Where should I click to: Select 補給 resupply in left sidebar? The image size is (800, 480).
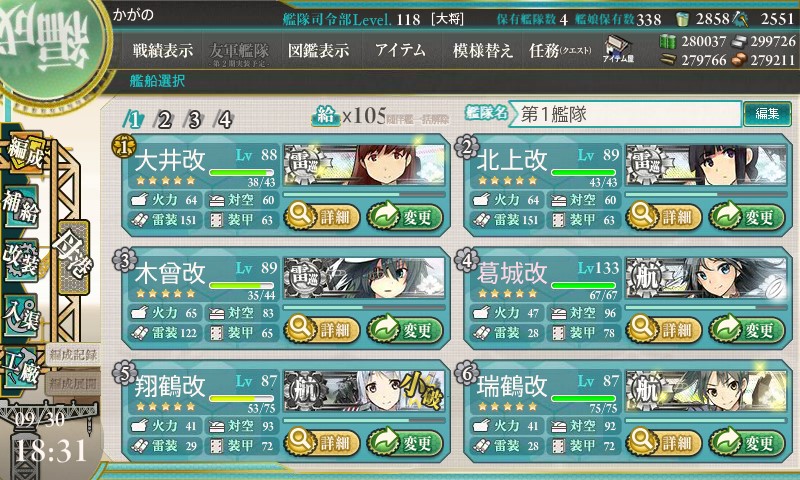(21, 206)
